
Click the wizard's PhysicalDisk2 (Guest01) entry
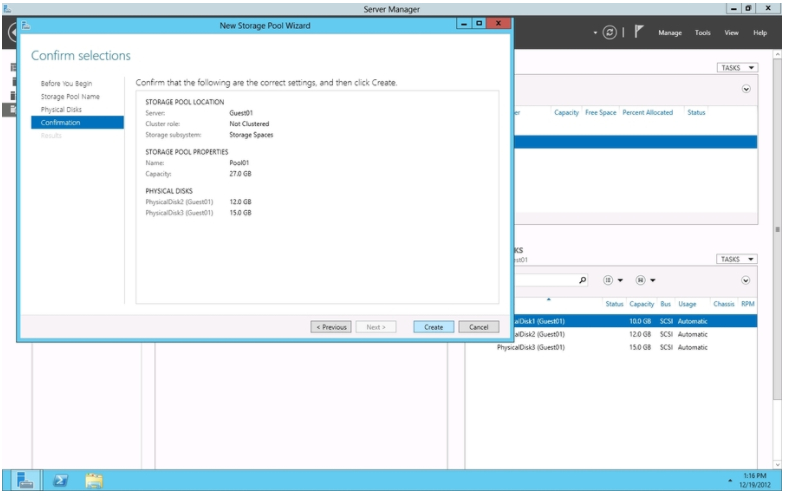coord(179,202)
